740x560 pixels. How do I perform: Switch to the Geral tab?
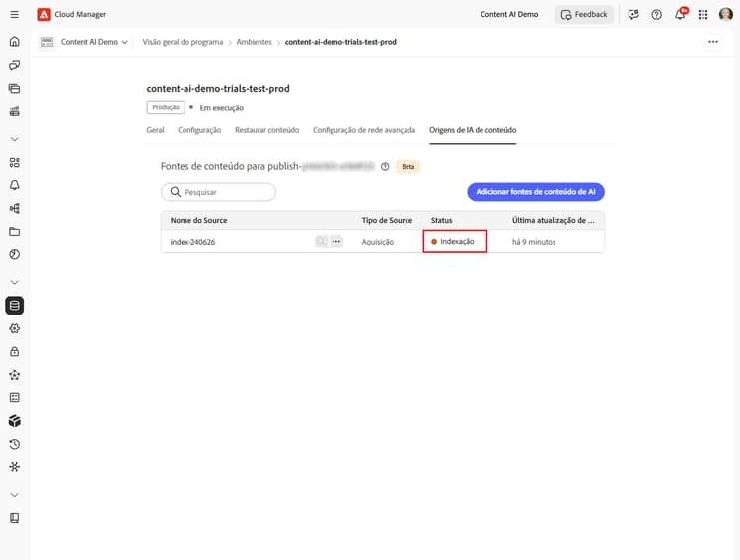[155, 130]
